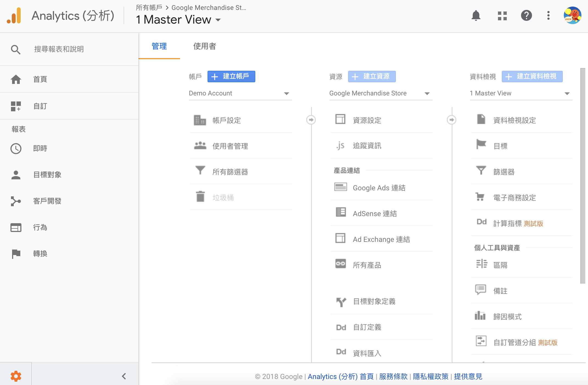Viewport: 588px width, 385px height.
Task: Click the help question mark icon
Action: tap(526, 16)
